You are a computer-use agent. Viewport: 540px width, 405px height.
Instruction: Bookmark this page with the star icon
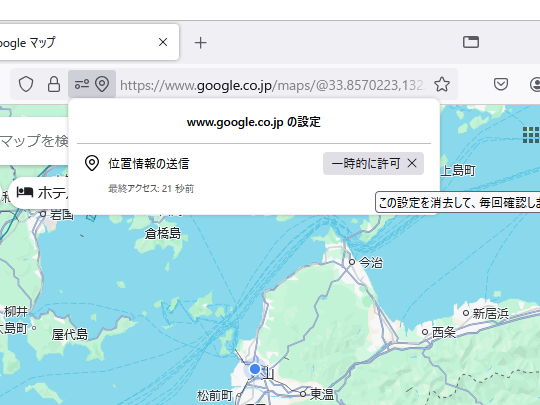[442, 84]
